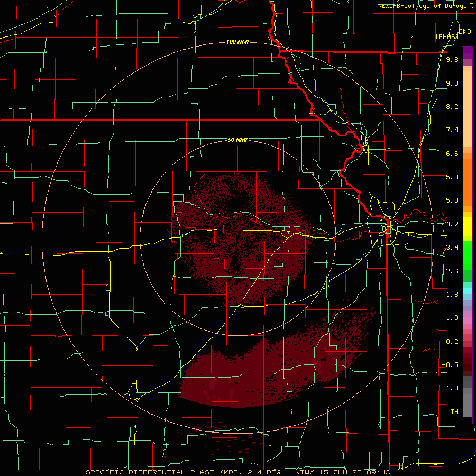476x476 pixels.
Task: Click the TH label on the color scale
Action: (x=454, y=412)
